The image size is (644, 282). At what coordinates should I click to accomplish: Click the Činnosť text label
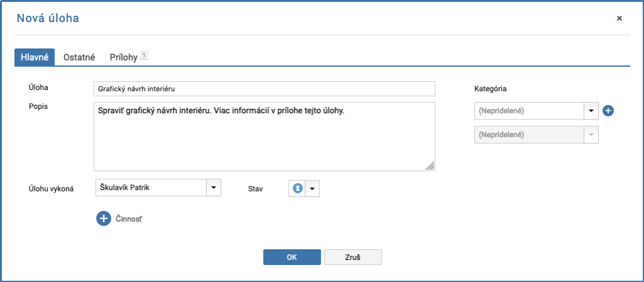pyautogui.click(x=129, y=219)
